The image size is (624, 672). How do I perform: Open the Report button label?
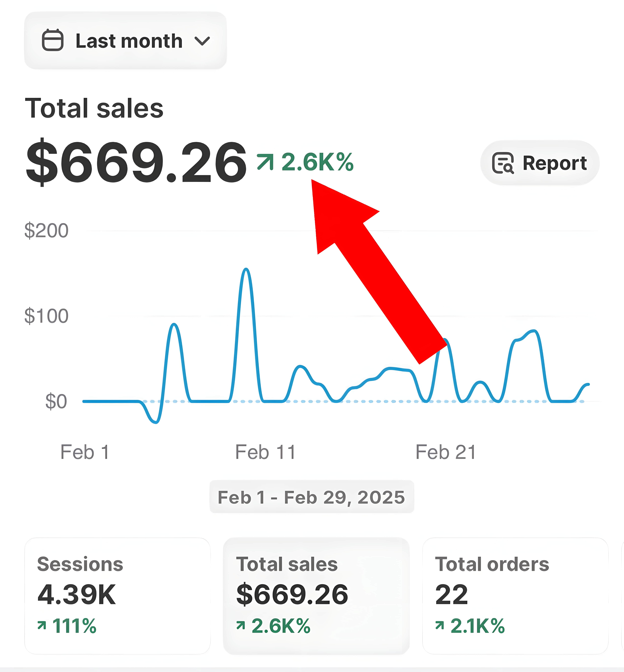(554, 163)
